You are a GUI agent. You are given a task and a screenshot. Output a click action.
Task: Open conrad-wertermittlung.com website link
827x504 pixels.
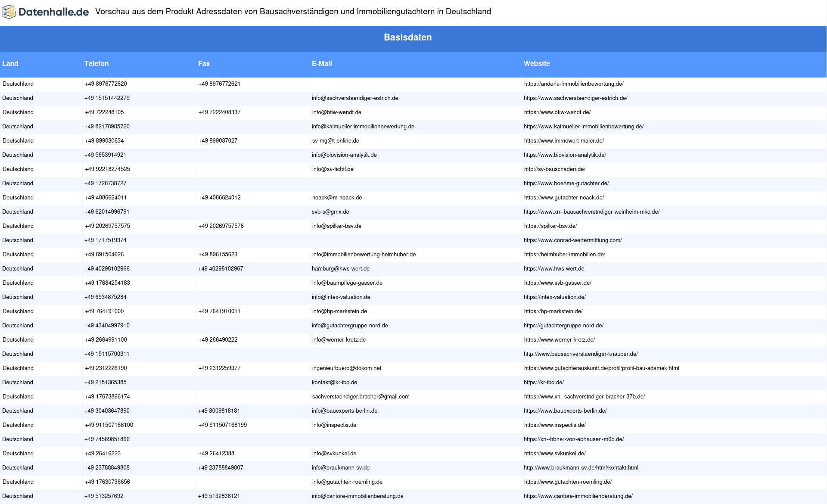573,240
